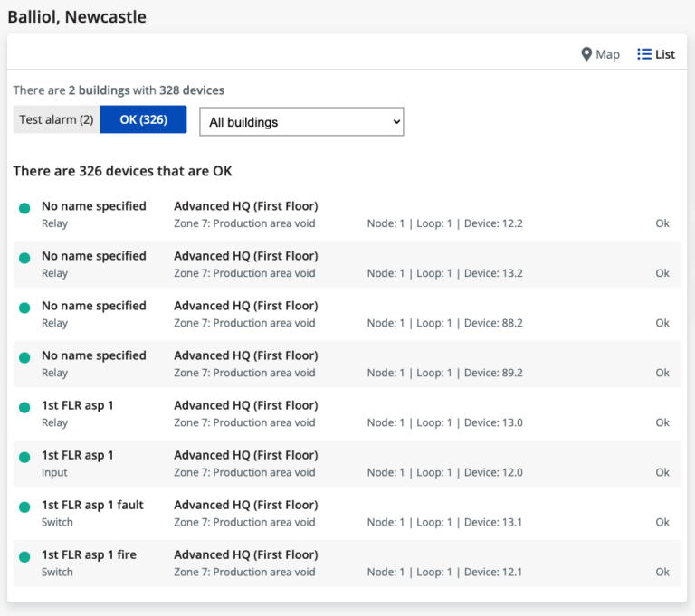Open the 1st FLR asp 1 Relay device
695x616 pixels.
coord(78,405)
